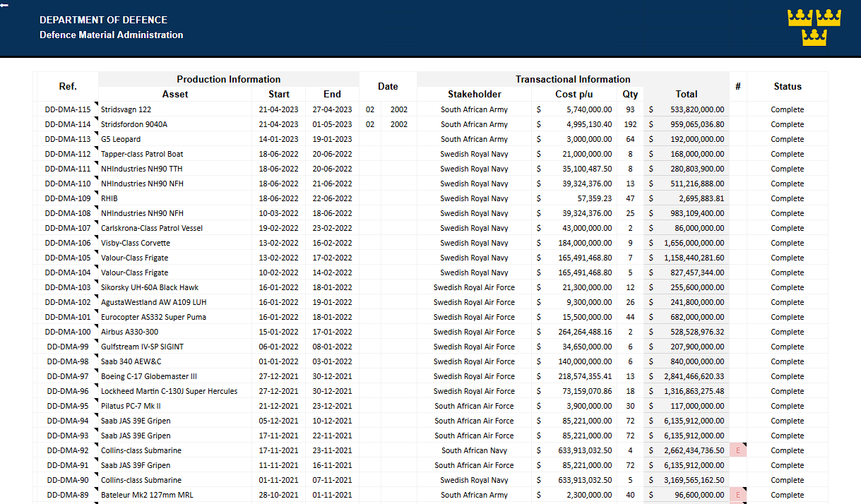Select reference cell DD-DMA-108
Image resolution: width=861 pixels, height=504 pixels.
click(x=68, y=213)
